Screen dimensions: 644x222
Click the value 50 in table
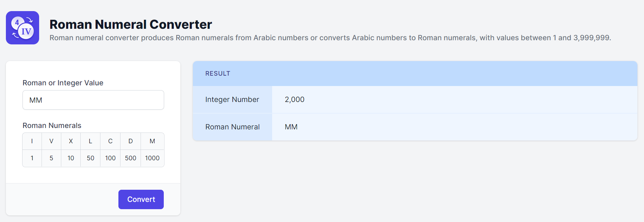click(x=90, y=158)
